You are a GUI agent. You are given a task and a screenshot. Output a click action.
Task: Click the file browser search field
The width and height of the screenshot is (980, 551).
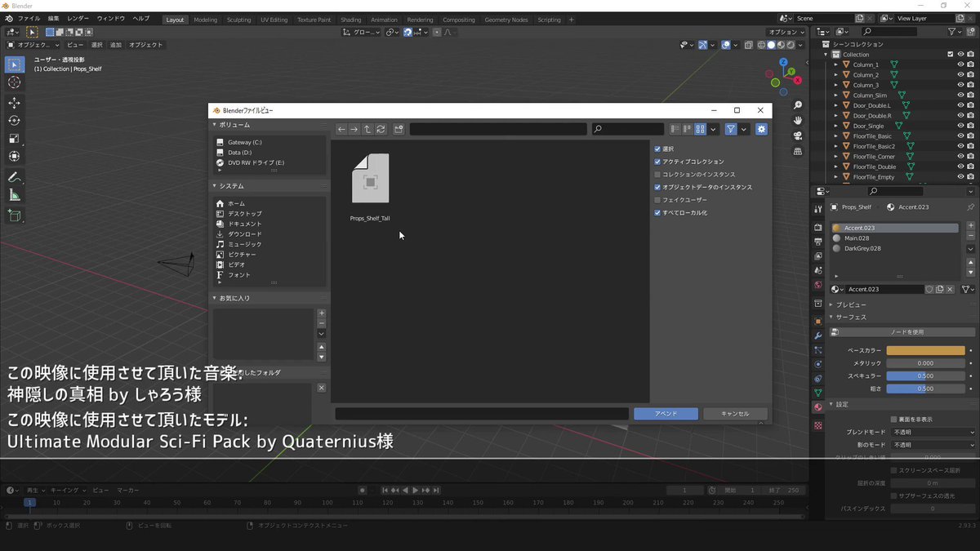click(628, 129)
